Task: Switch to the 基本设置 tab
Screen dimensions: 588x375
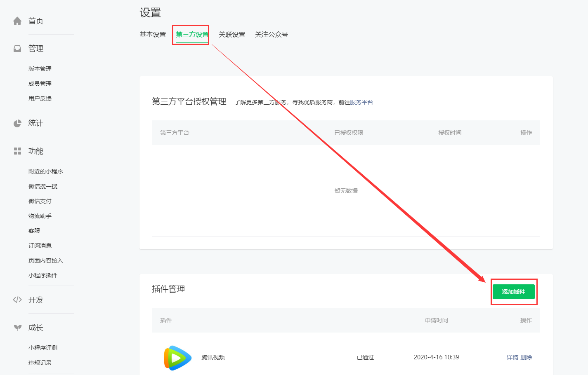Action: 153,35
